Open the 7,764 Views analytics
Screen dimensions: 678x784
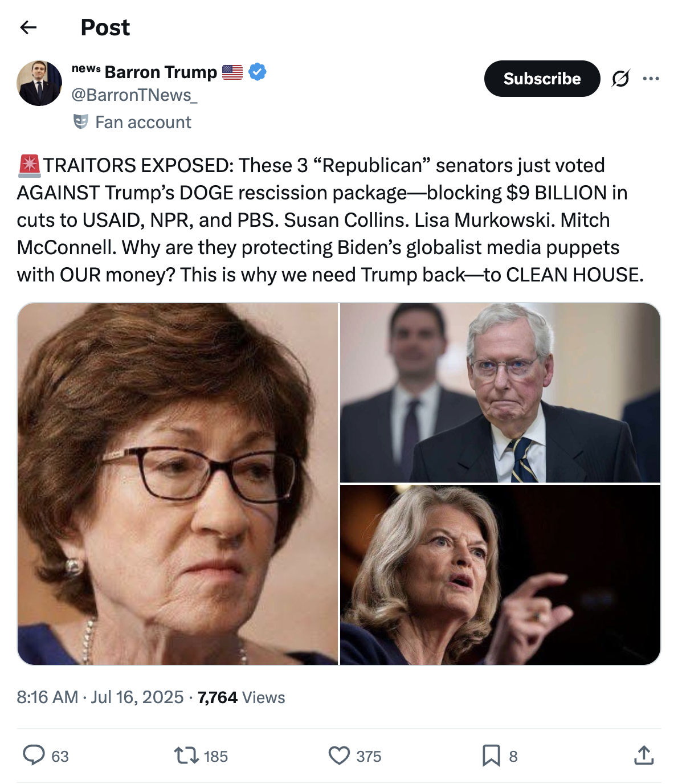point(241,697)
